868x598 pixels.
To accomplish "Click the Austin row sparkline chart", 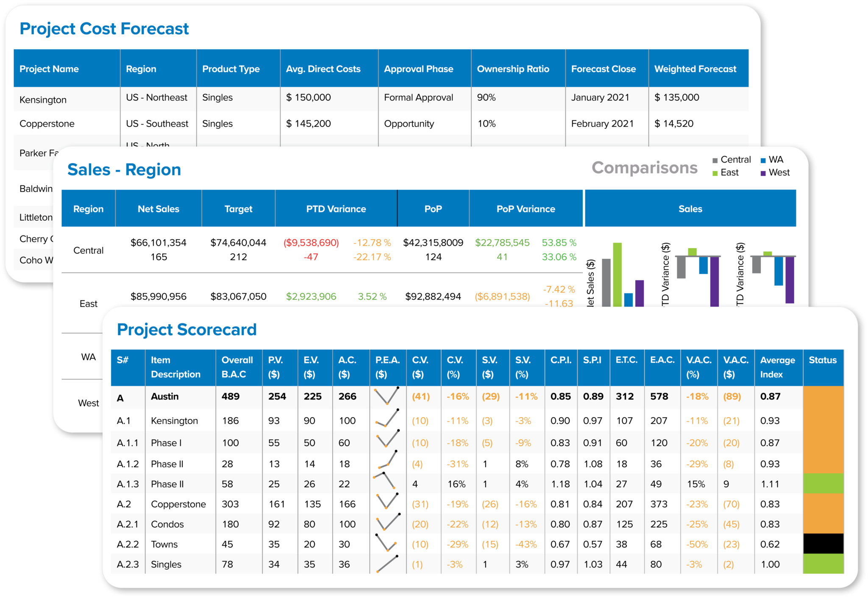I will 387,396.
